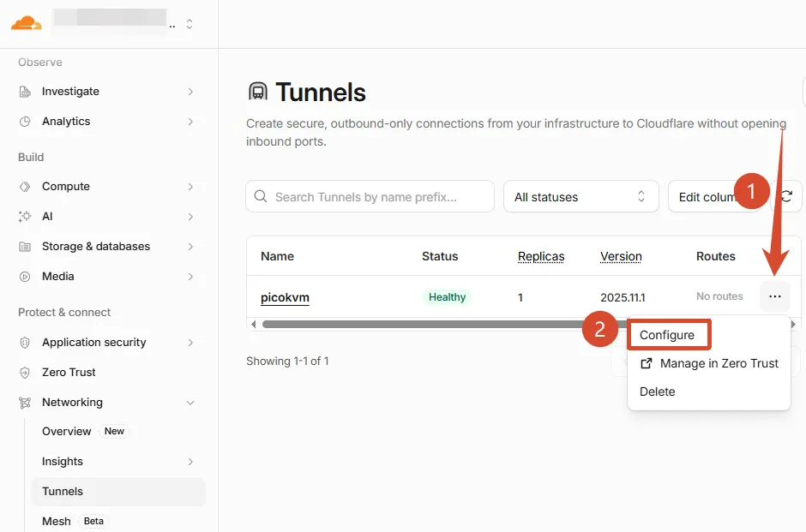Open the picokvm tunnel link
The image size is (806, 532).
285,297
